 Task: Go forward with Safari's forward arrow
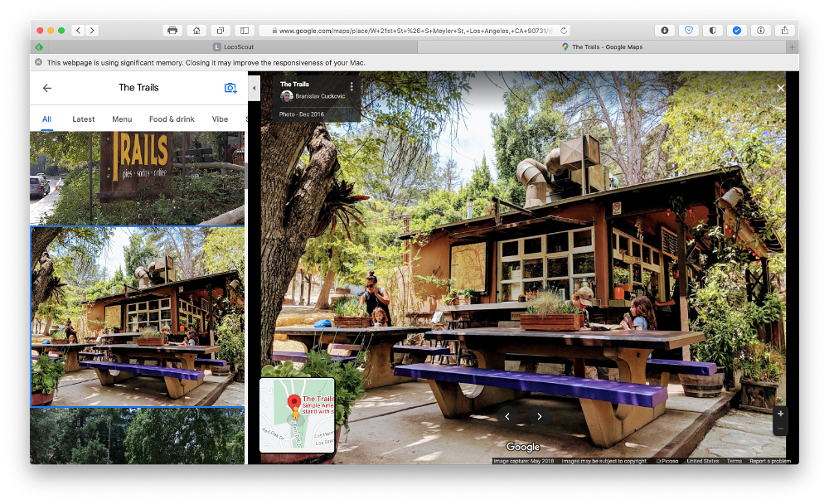[x=92, y=31]
